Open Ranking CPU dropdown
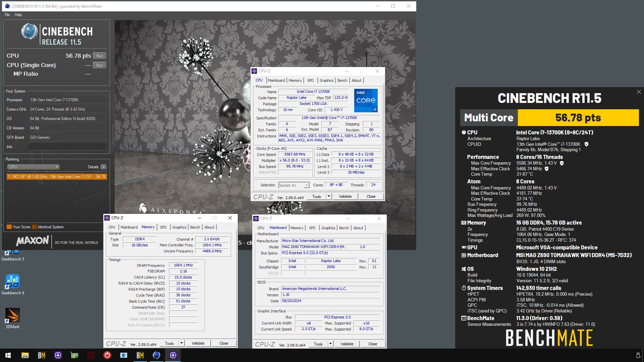 click(x=33, y=167)
